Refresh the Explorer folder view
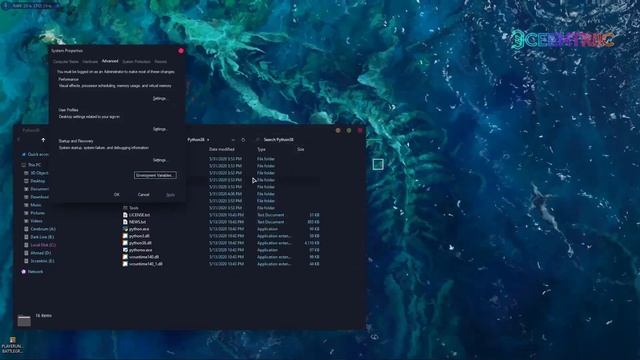This screenshot has width=640, height=360. click(x=243, y=140)
